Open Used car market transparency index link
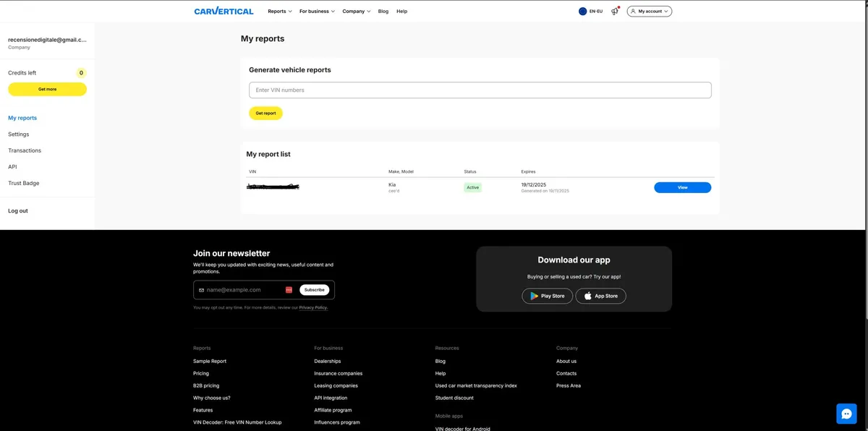 pos(476,386)
